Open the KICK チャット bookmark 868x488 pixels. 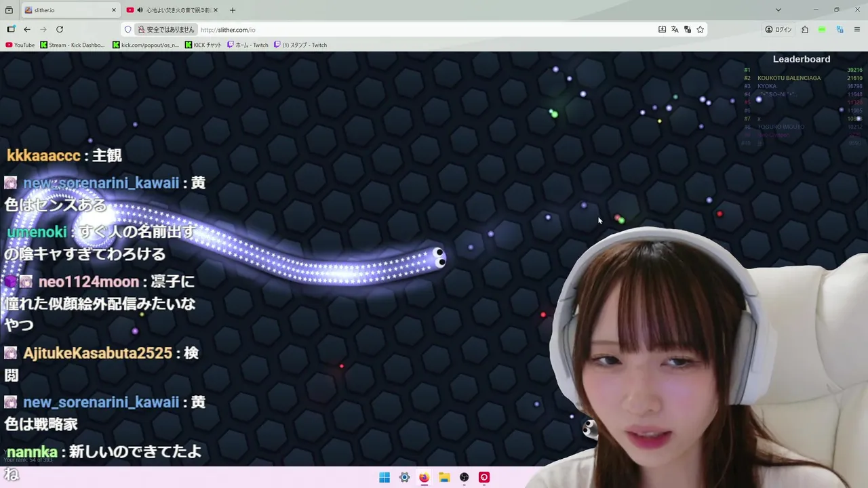tap(203, 45)
